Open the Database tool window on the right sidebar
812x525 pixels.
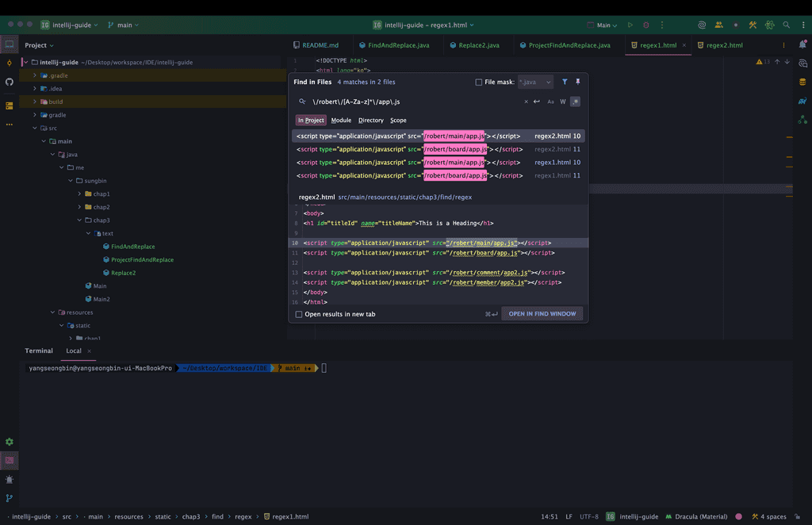[802, 82]
